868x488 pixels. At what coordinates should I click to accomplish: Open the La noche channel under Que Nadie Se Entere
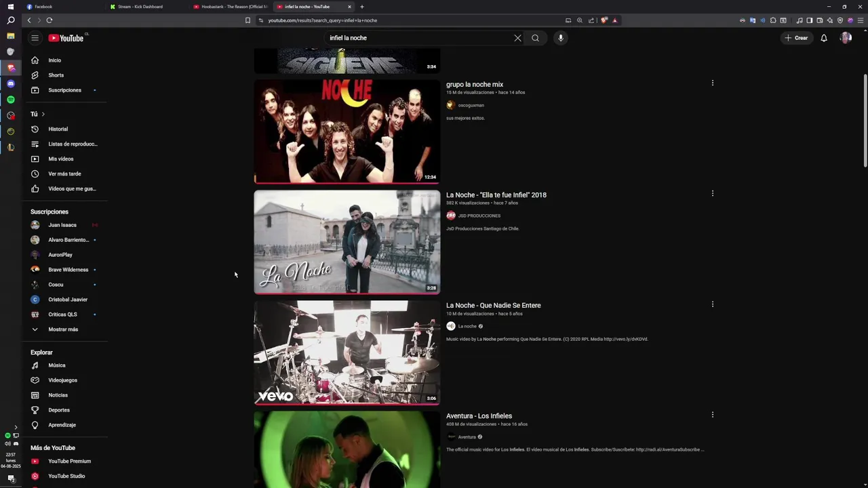point(467,326)
